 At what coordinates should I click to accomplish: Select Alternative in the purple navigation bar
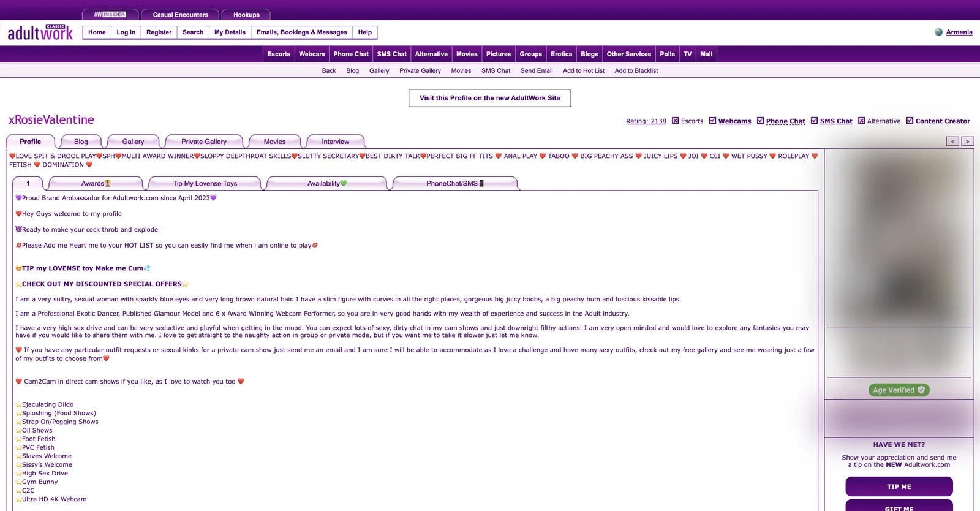pyautogui.click(x=431, y=54)
